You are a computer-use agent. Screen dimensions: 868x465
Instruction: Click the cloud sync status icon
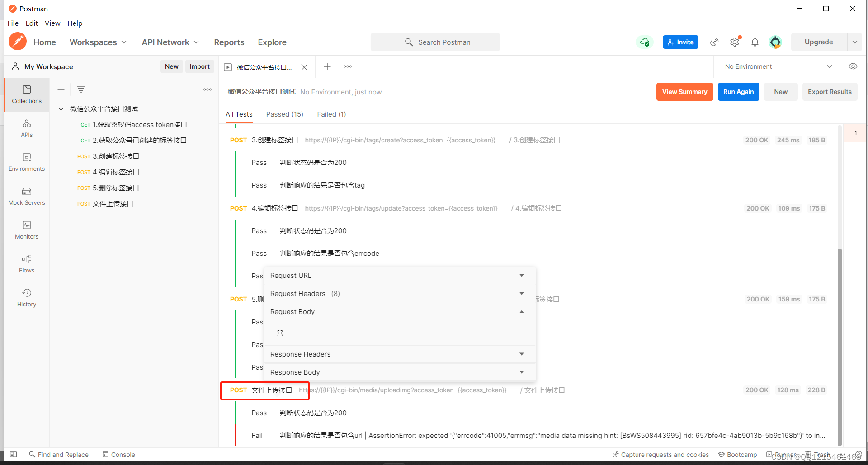(645, 42)
